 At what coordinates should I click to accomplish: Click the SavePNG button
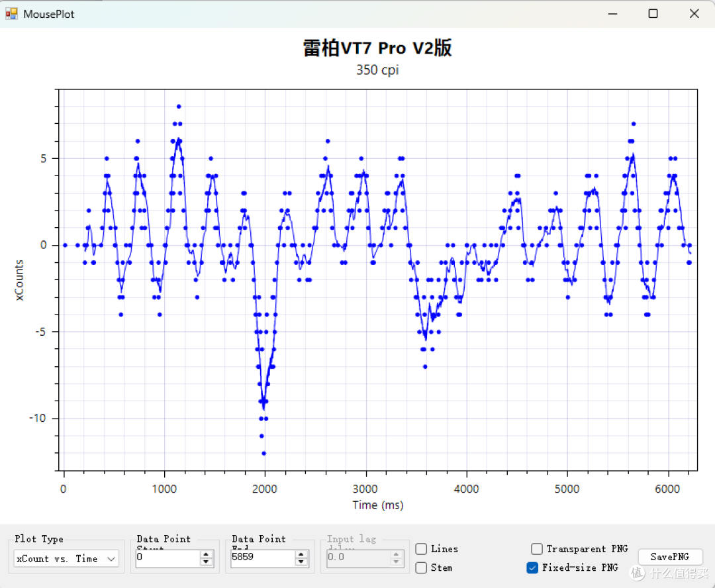coord(670,557)
